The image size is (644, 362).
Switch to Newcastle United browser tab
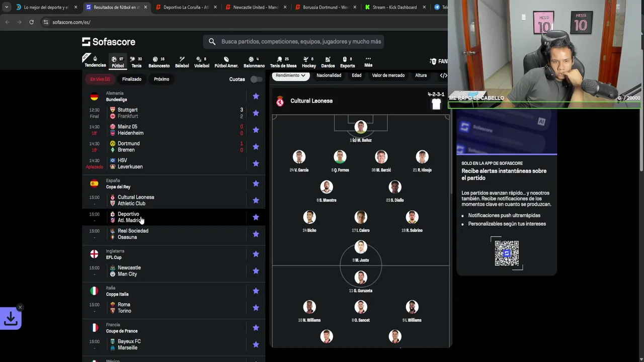[255, 7]
